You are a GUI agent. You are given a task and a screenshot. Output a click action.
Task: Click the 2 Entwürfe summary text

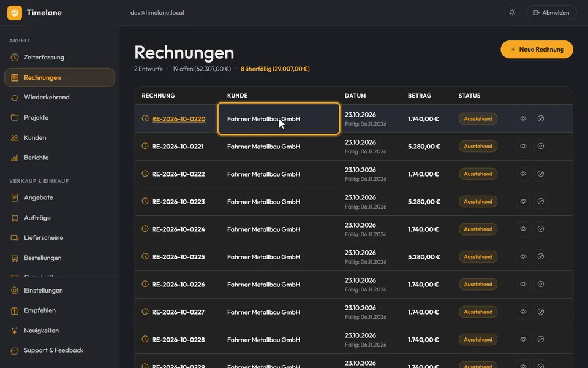(148, 69)
